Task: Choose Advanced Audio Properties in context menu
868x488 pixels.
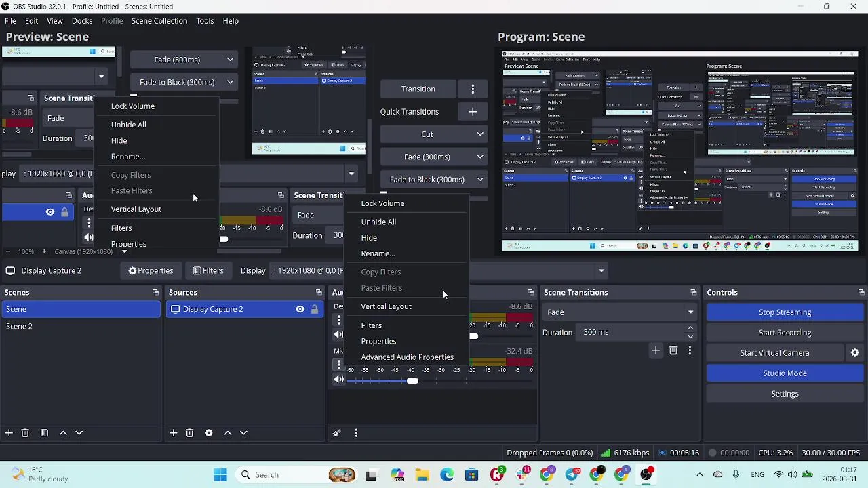Action: coord(407,357)
